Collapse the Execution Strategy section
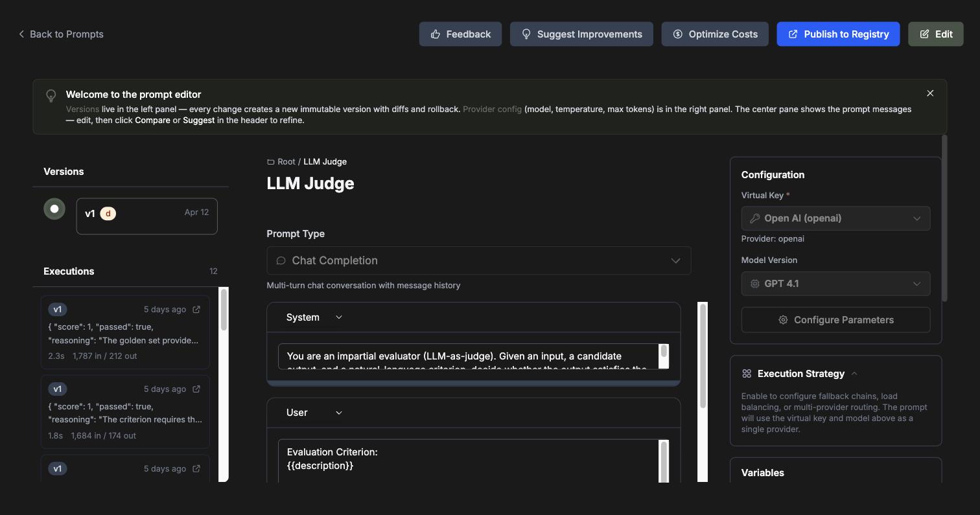This screenshot has width=980, height=515. (854, 374)
